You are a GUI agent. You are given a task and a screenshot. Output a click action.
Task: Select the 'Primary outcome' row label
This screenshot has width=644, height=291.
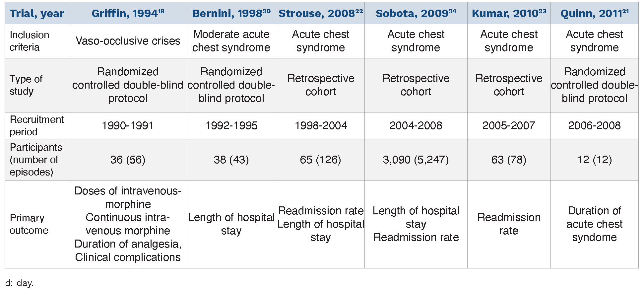click(29, 224)
